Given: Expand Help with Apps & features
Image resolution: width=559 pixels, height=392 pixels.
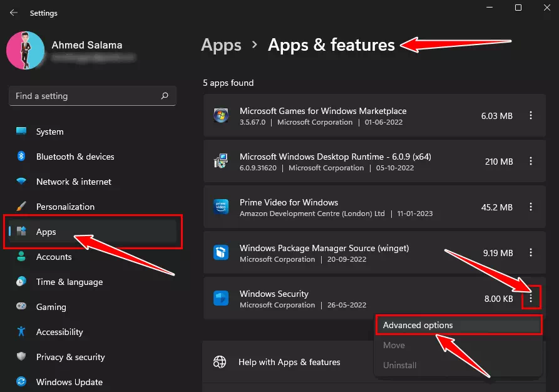Looking at the screenshot, I should click(x=289, y=362).
